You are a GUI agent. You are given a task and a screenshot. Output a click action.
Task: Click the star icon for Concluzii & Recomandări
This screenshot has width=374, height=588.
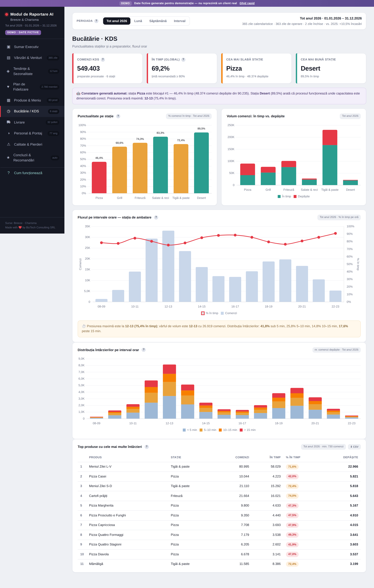[8, 158]
